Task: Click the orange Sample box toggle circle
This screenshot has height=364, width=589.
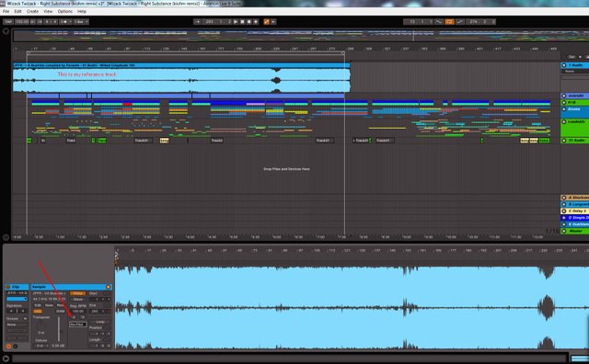Action: click(x=109, y=287)
